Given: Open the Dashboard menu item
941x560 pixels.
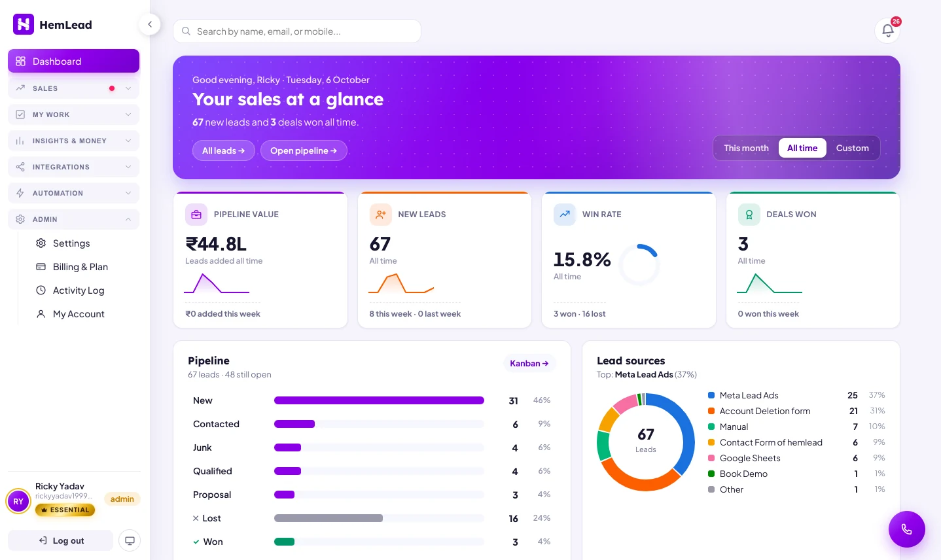Looking at the screenshot, I should 73,61.
